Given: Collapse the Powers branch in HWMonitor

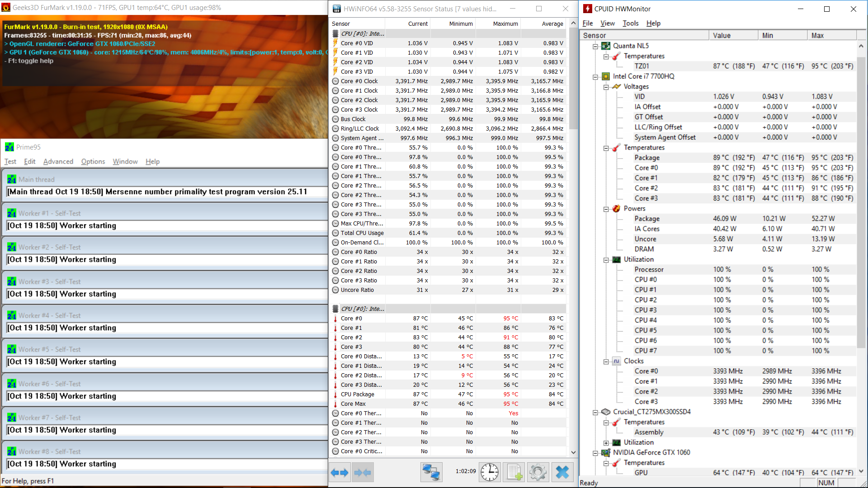Looking at the screenshot, I should click(606, 209).
